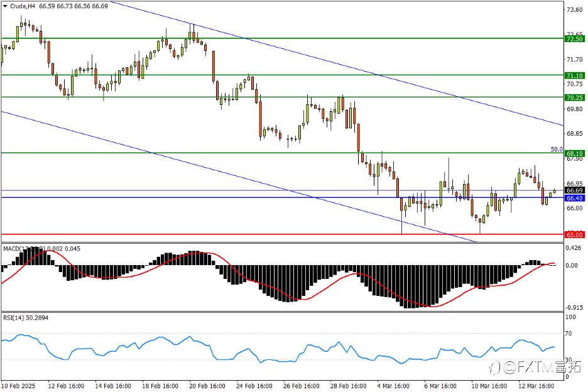Click the 10 Feb 2025 date label
The height and width of the screenshot is (392, 588).
pyautogui.click(x=18, y=386)
